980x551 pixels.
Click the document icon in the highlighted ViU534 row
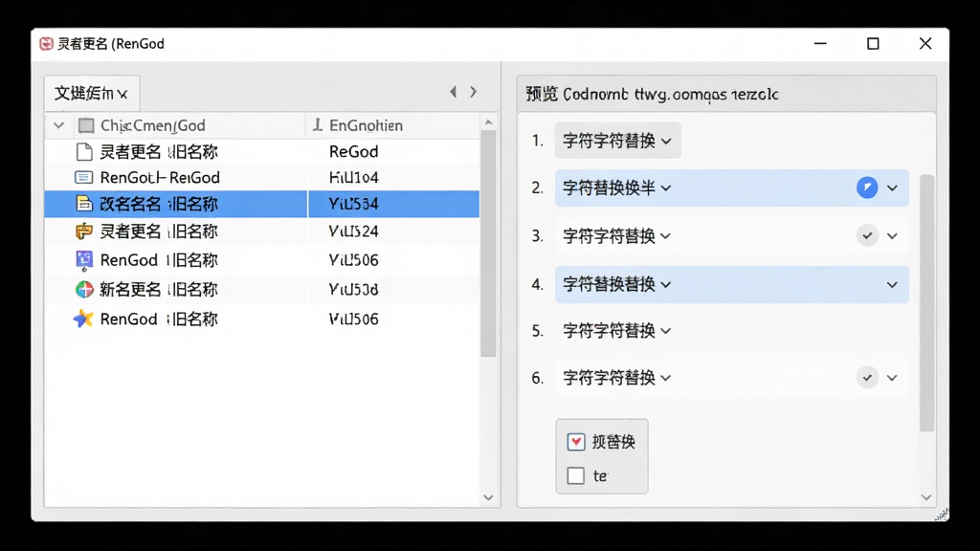click(x=84, y=204)
